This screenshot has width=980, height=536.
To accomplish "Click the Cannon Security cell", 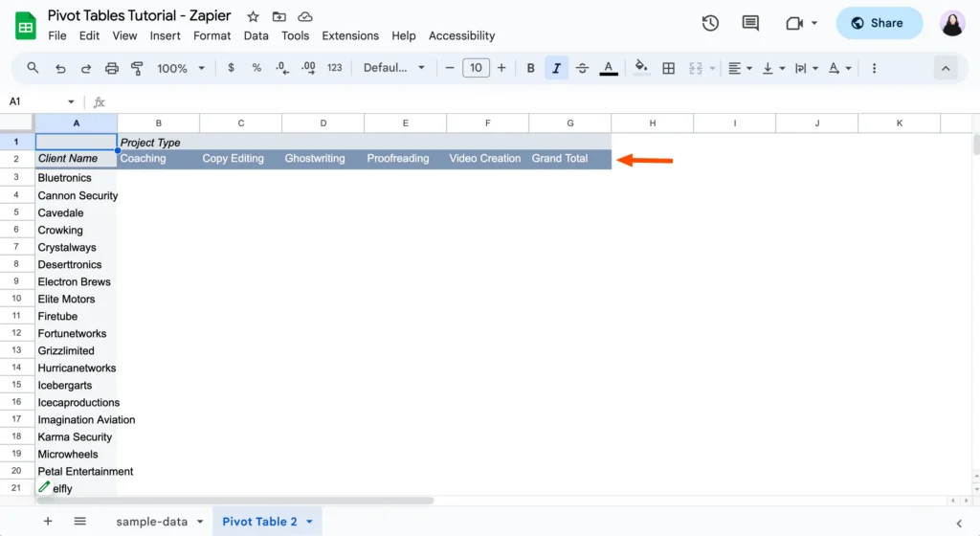I will coord(77,195).
